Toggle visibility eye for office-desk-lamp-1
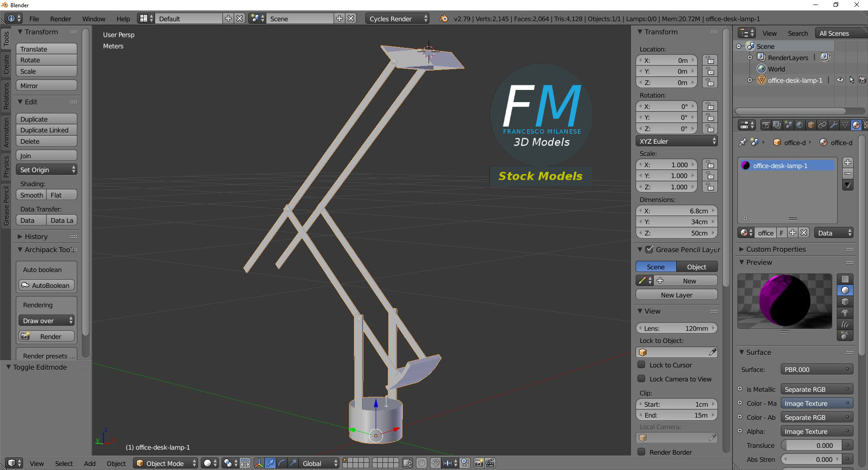Screen dimensions: 868x470 coord(840,80)
